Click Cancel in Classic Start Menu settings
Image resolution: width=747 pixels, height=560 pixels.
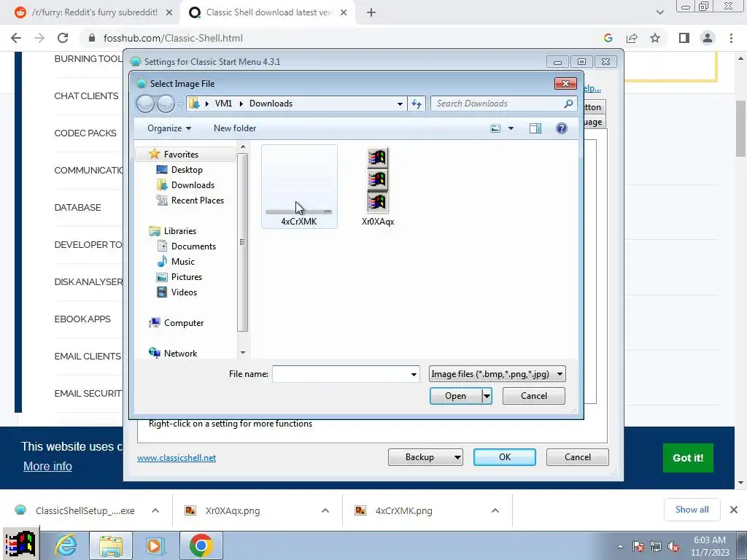(x=578, y=457)
